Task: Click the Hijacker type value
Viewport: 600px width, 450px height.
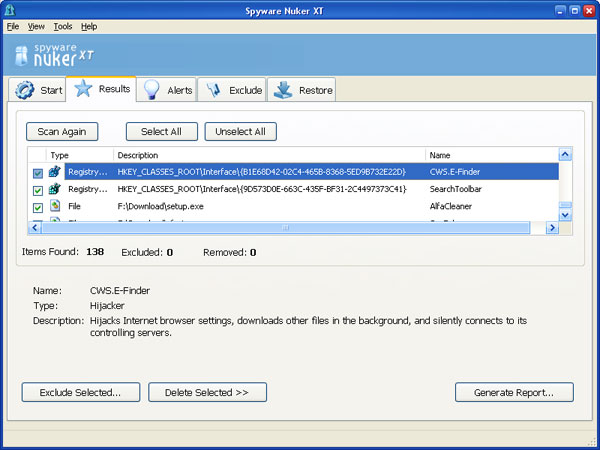Action: point(107,306)
